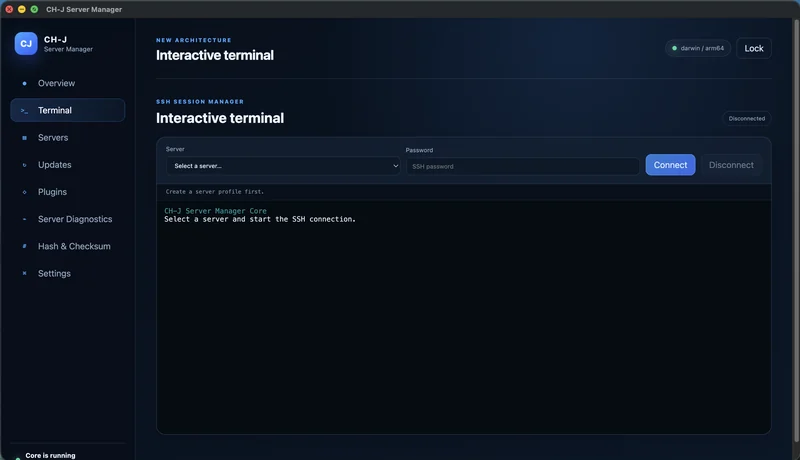
Task: Go to the Servers section
Action: pos(67,138)
